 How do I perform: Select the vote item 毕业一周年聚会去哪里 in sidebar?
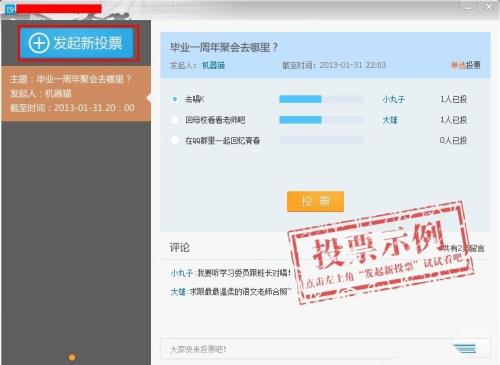click(76, 94)
